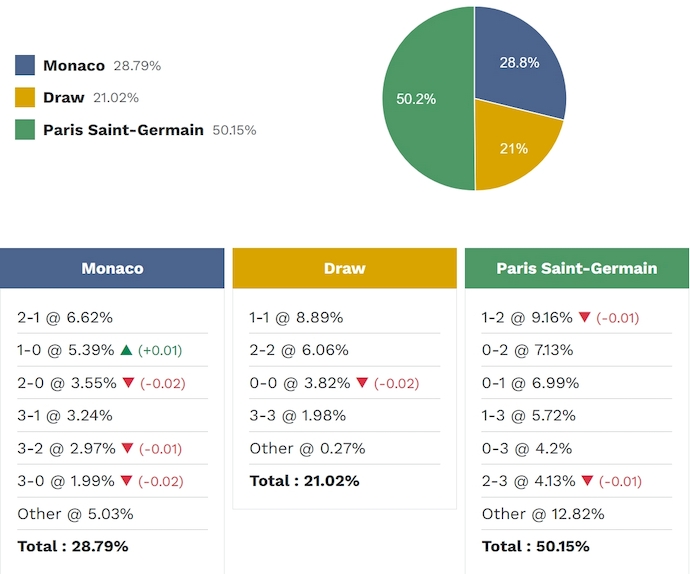This screenshot has width=690, height=574.
Task: Select the Draw column header
Action: point(344,268)
